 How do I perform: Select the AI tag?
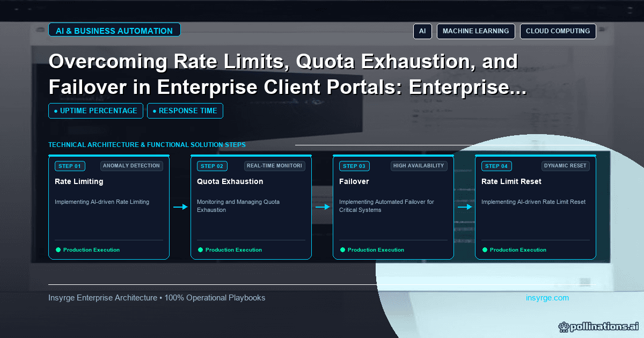tap(422, 31)
